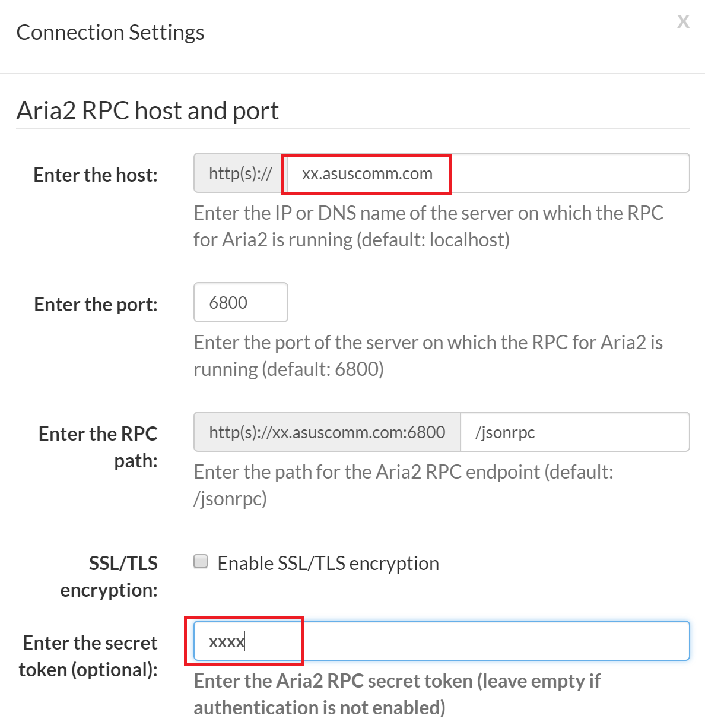Image resolution: width=705 pixels, height=728 pixels.
Task: Click the "Enter the host:" label
Action: click(x=96, y=175)
